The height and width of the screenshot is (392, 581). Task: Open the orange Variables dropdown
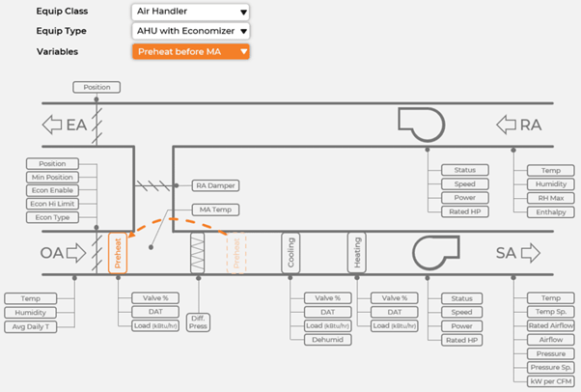[190, 51]
